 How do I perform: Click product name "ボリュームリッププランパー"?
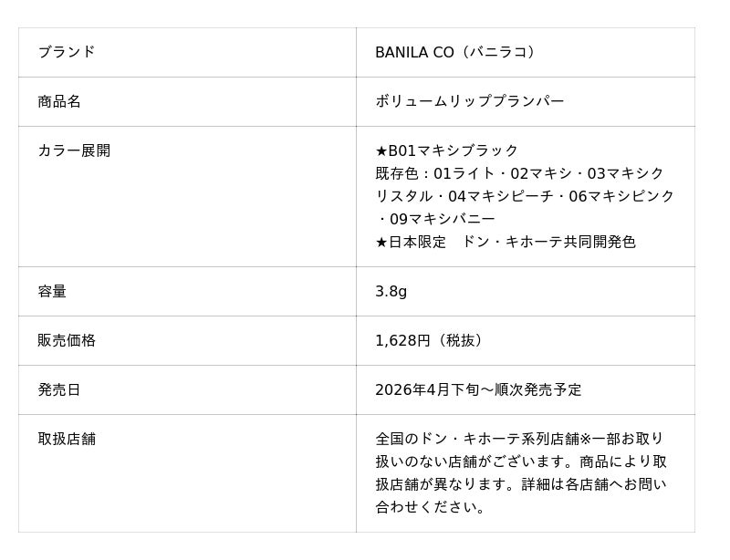469,101
